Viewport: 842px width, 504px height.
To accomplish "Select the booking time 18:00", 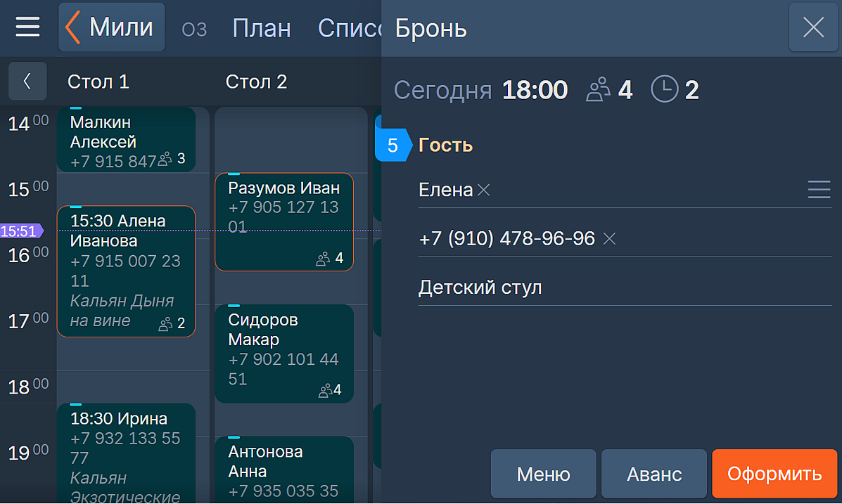I will click(535, 90).
